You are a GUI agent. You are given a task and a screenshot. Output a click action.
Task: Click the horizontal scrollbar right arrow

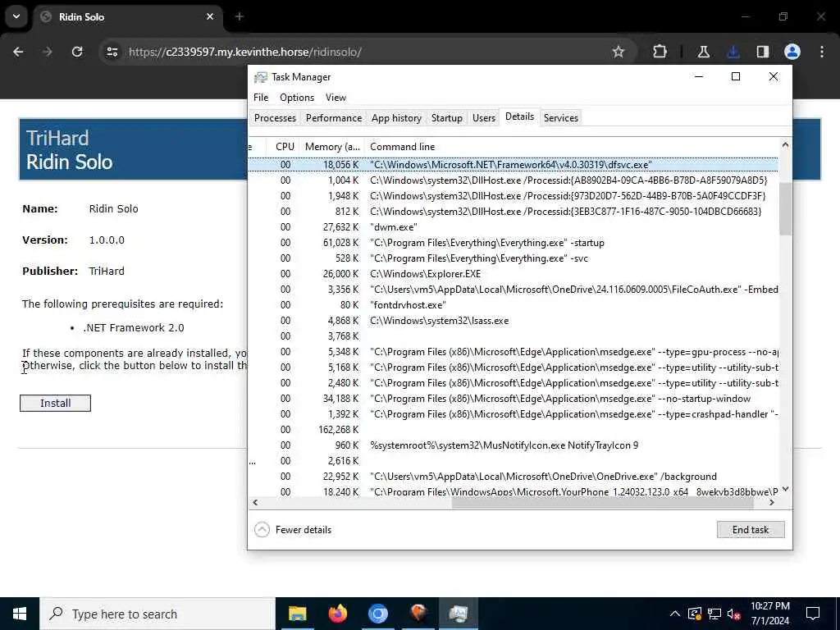[x=772, y=503]
